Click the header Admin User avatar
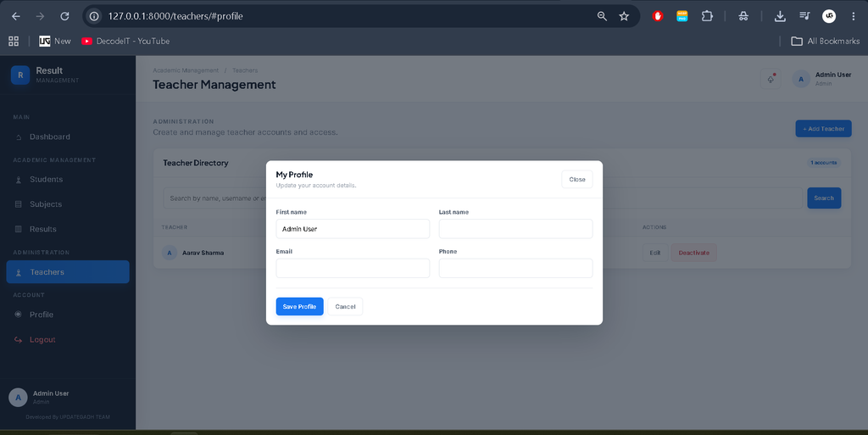Image resolution: width=868 pixels, height=435 pixels. click(x=801, y=79)
